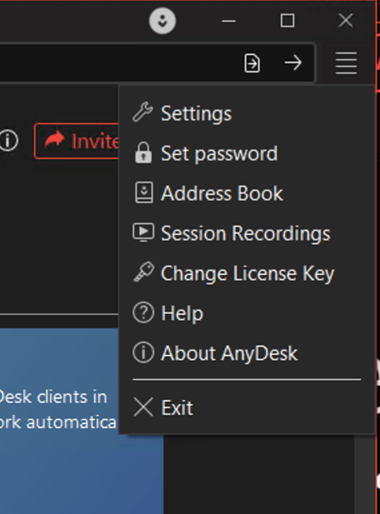Click the session recordings screen icon
The image size is (380, 514).
coord(143,232)
